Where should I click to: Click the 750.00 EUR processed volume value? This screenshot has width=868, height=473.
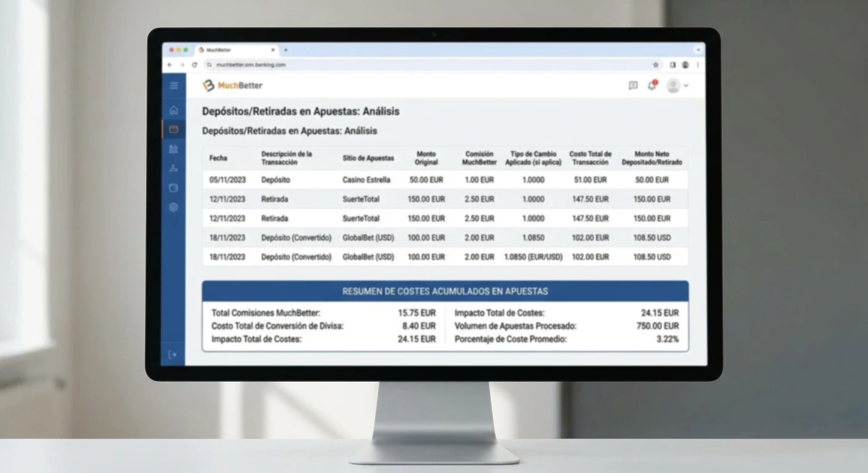pos(658,326)
